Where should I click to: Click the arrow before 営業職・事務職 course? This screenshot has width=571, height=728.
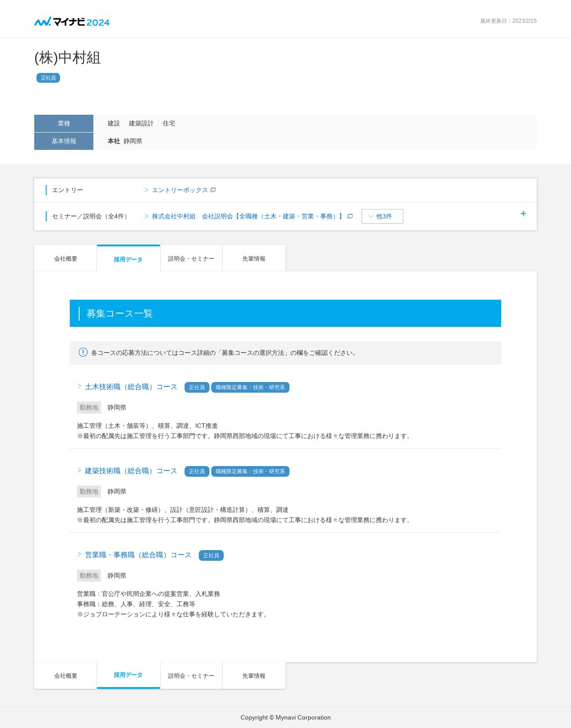click(x=79, y=554)
